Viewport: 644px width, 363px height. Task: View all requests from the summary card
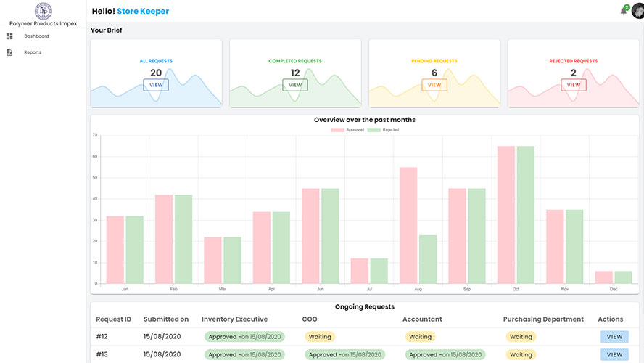pos(156,85)
